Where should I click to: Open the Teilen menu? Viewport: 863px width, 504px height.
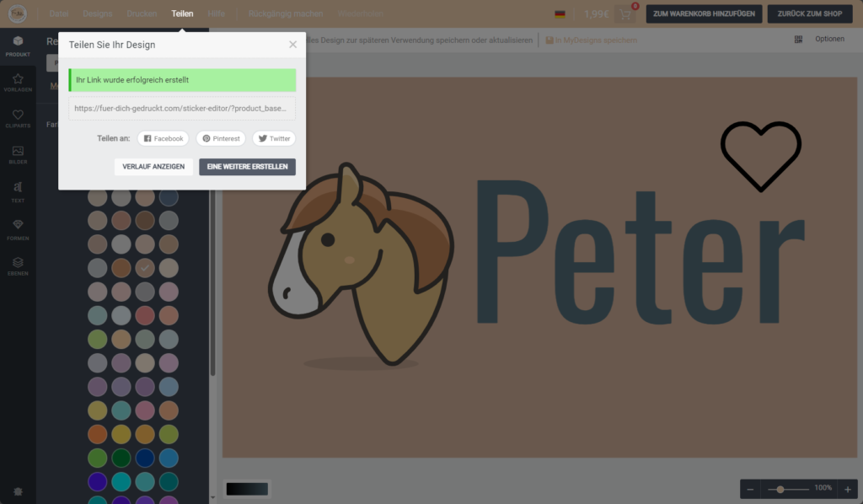click(x=182, y=14)
